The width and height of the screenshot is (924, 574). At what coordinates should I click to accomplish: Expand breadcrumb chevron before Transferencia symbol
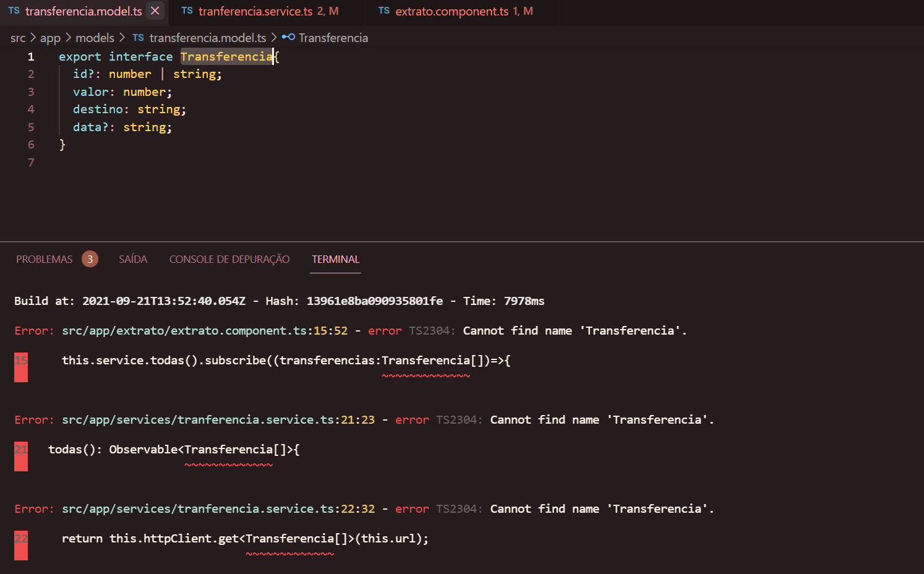click(274, 38)
